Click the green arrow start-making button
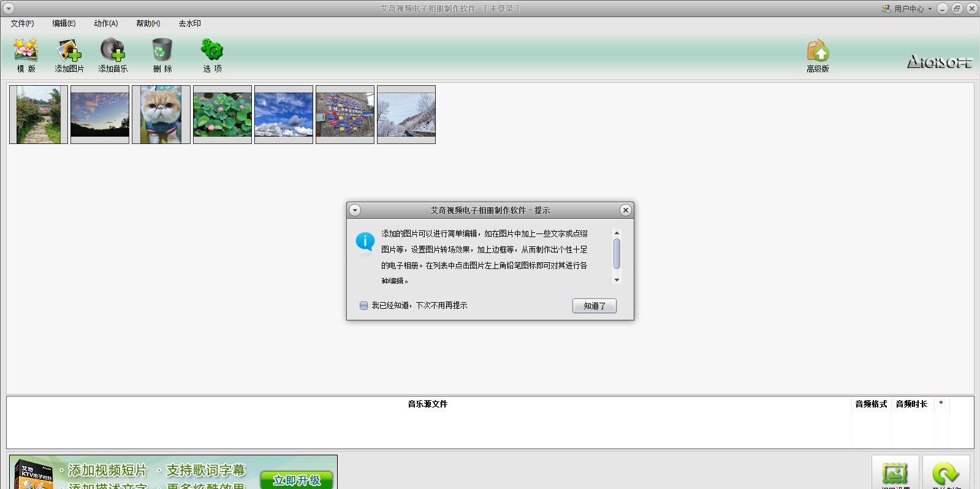This screenshot has height=489, width=980. tap(946, 473)
